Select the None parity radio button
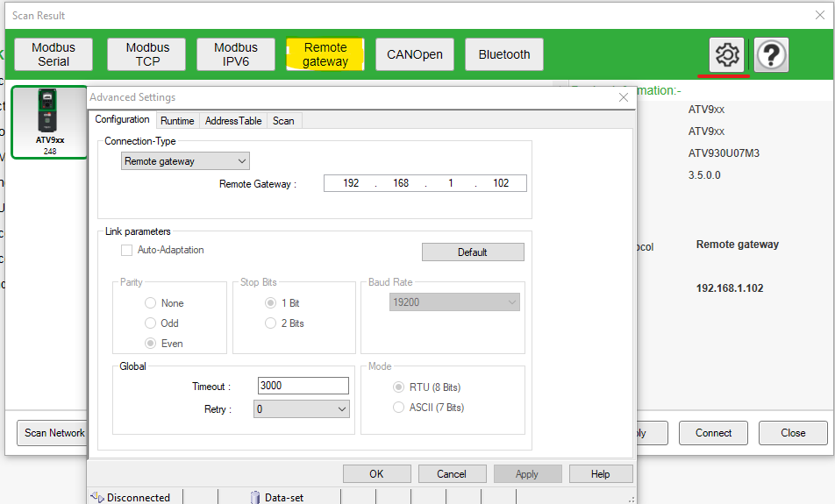835x504 pixels. [x=151, y=302]
